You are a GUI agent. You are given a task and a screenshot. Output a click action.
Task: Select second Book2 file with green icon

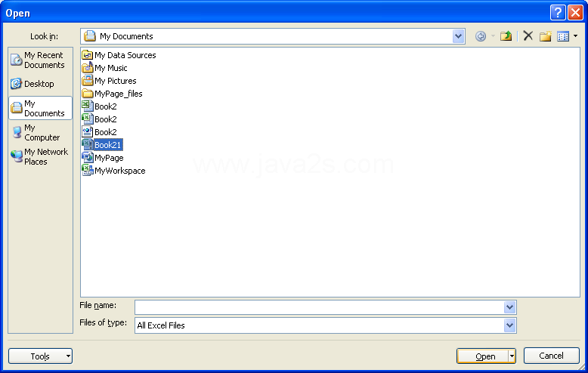(88, 119)
